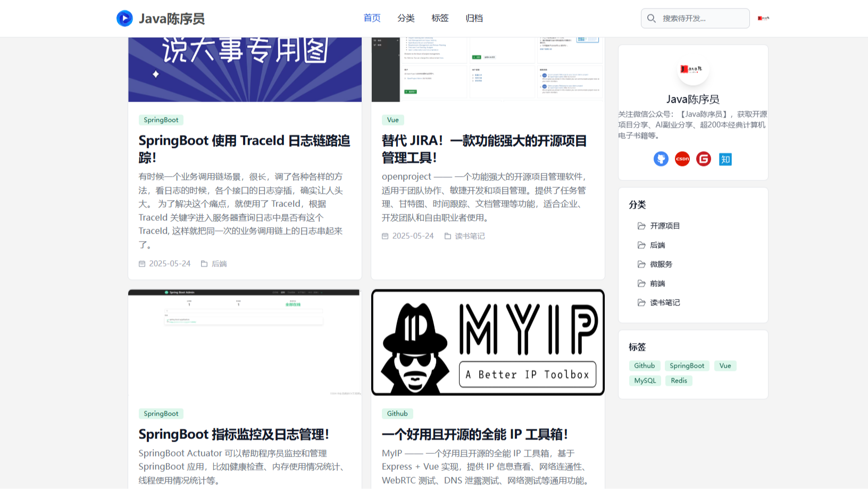Click folder icon beside sidebar 读书笔记
This screenshot has height=489, width=868.
[x=641, y=303]
